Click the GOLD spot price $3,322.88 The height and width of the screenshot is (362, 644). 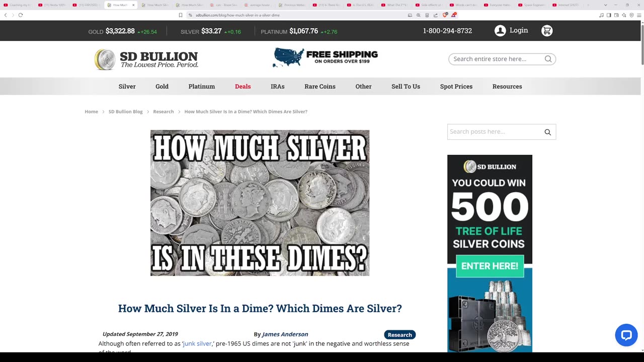pyautogui.click(x=120, y=31)
